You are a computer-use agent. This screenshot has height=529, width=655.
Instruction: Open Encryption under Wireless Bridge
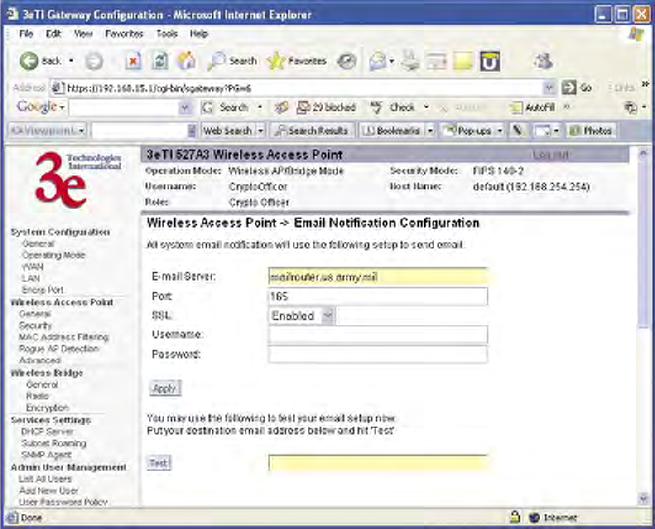point(47,407)
